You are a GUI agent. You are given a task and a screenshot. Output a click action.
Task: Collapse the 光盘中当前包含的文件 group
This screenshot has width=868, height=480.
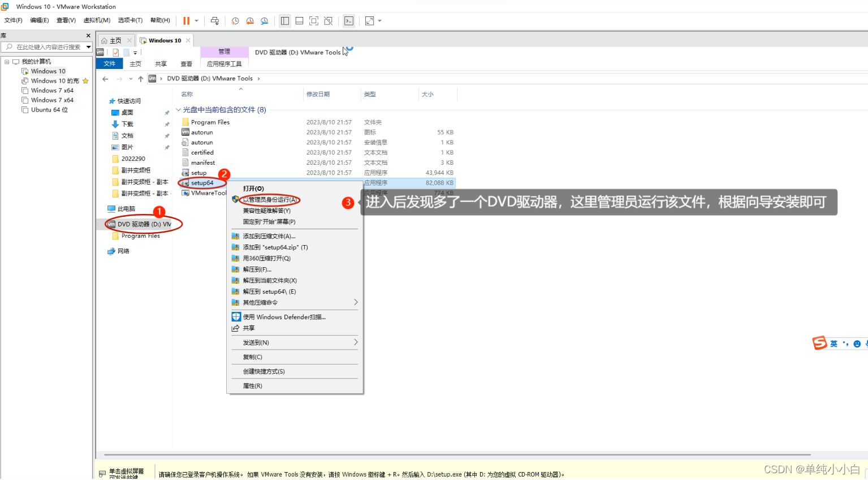coord(179,110)
